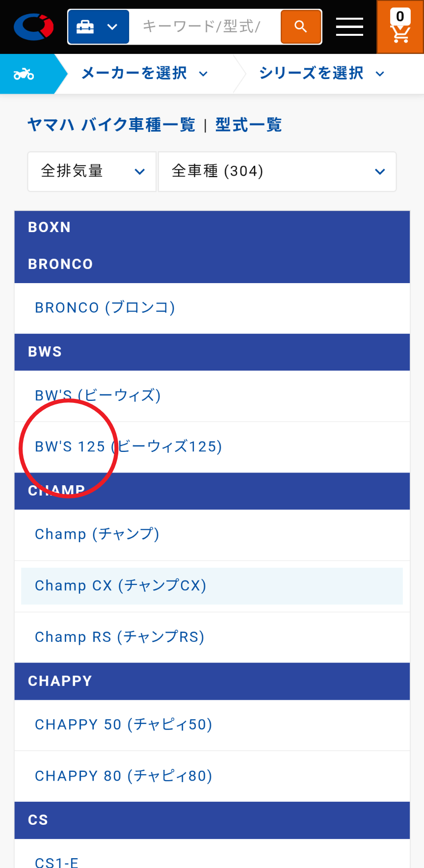Image resolution: width=424 pixels, height=868 pixels.
Task: Click the orange search magnifier button
Action: (x=301, y=26)
